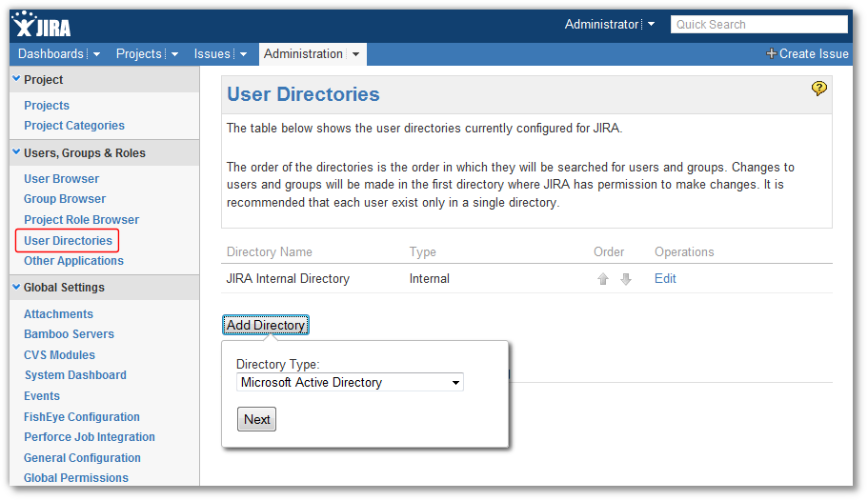Move directory up with the up arrow
Image resolution: width=868 pixels, height=501 pixels.
603,279
